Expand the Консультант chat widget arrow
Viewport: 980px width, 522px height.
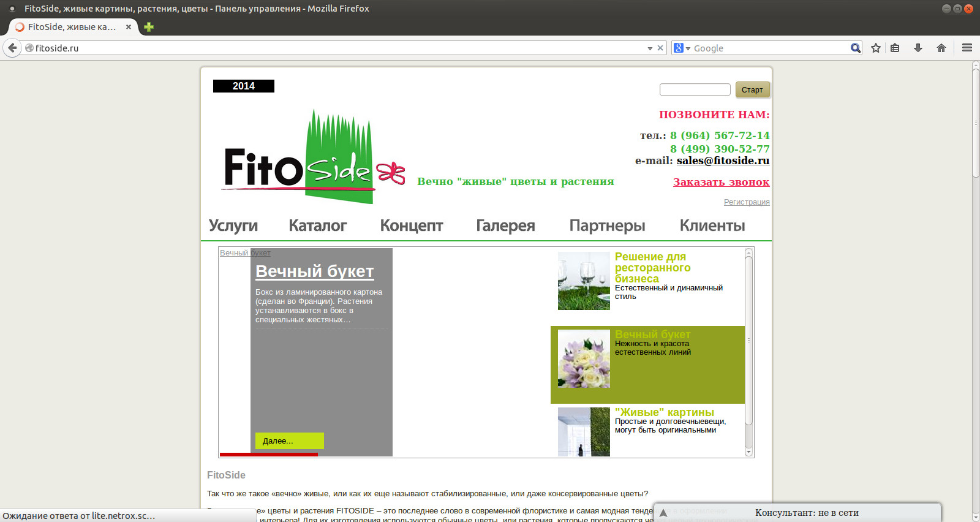(663, 513)
